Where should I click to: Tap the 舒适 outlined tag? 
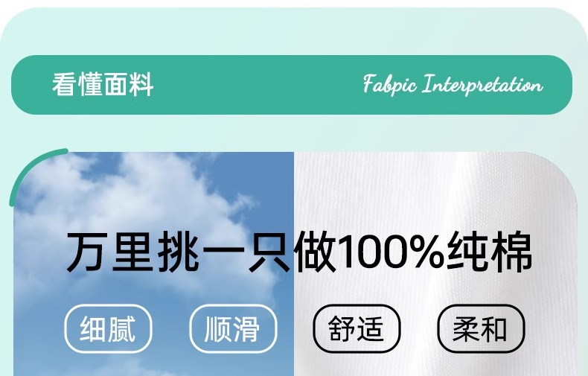pos(357,328)
